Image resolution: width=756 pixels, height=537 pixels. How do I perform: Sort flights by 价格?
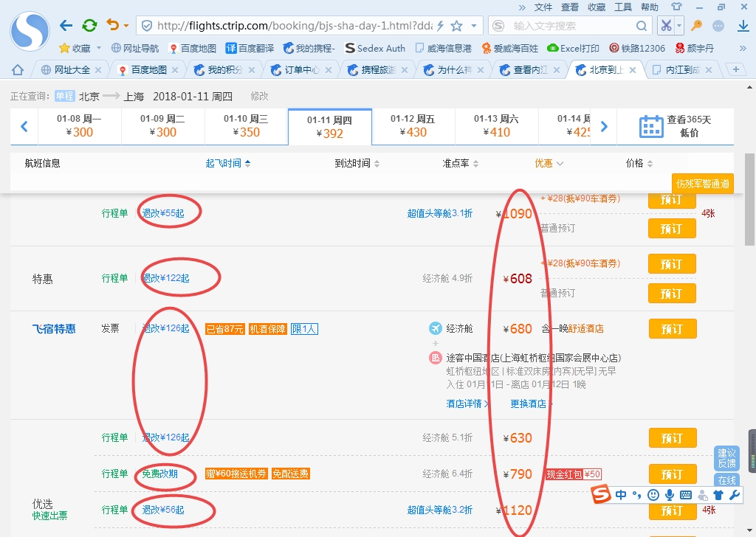639,163
